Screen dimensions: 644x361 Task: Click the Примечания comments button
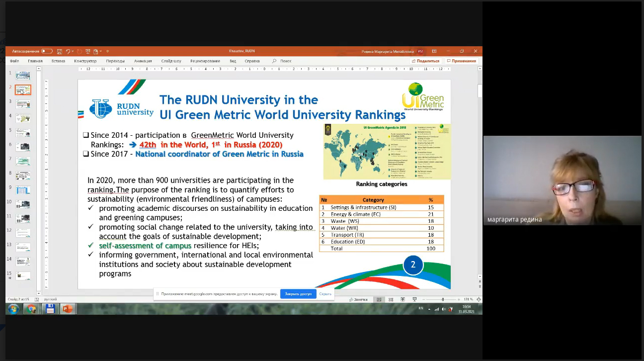click(462, 61)
